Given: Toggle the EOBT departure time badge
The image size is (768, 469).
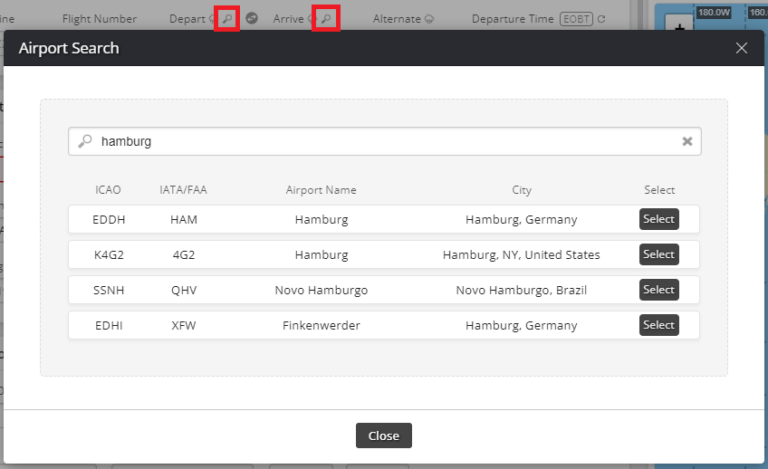Looking at the screenshot, I should tap(575, 19).
